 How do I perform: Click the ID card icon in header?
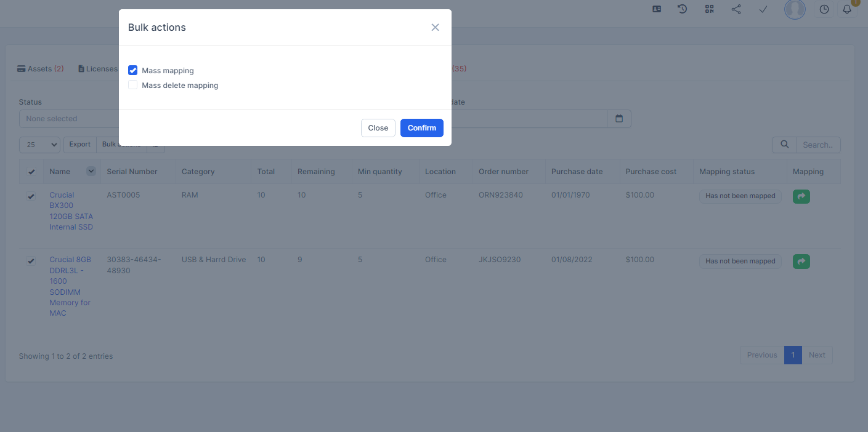[657, 9]
